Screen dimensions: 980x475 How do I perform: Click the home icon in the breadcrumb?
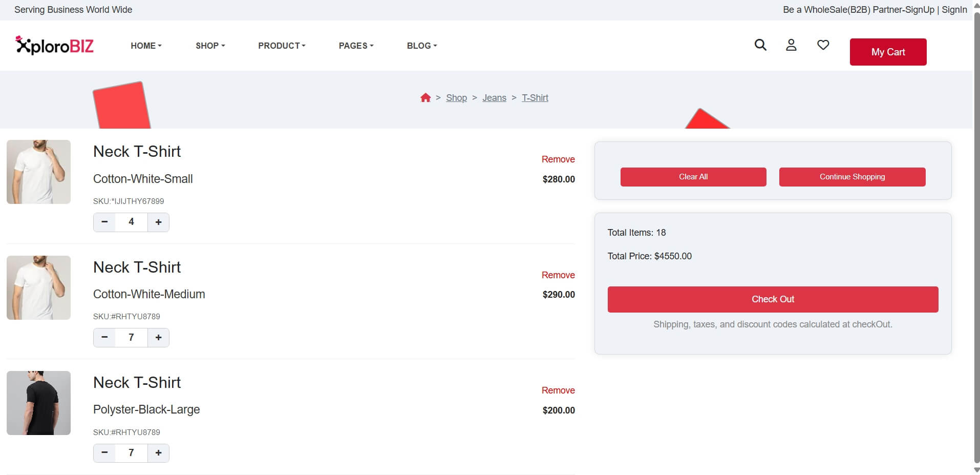425,97
